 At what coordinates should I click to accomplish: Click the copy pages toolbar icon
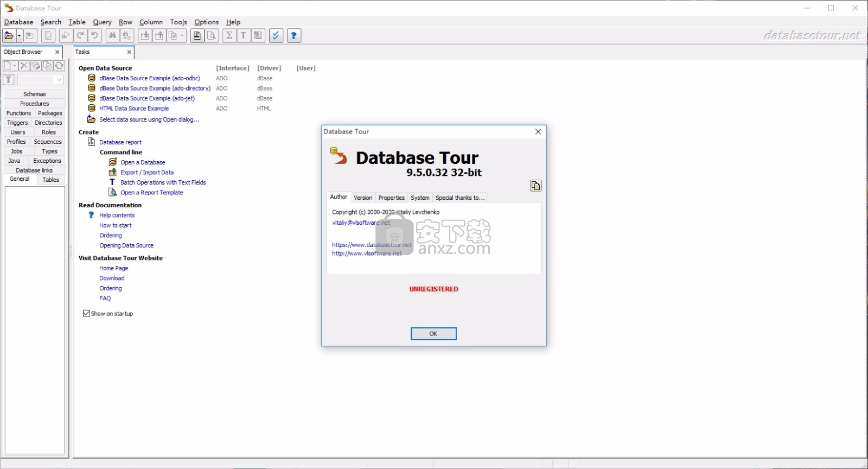173,36
